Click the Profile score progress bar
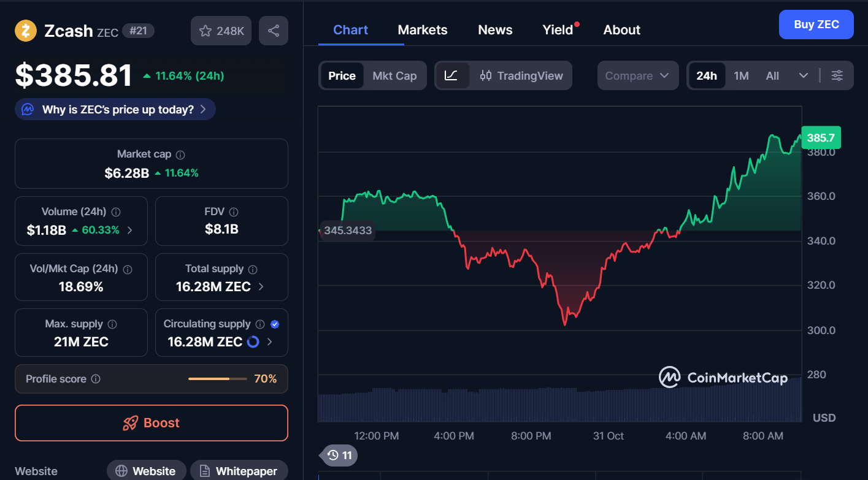This screenshot has width=868, height=480. tap(217, 379)
